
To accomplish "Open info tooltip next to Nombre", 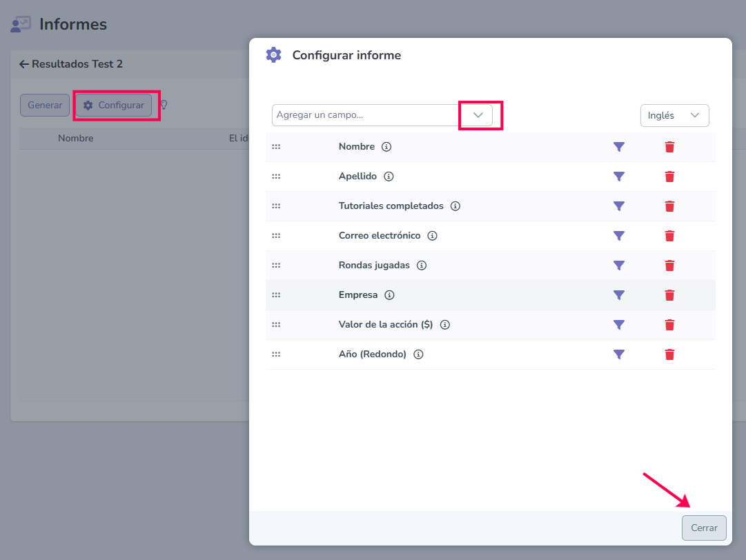I will coord(386,147).
